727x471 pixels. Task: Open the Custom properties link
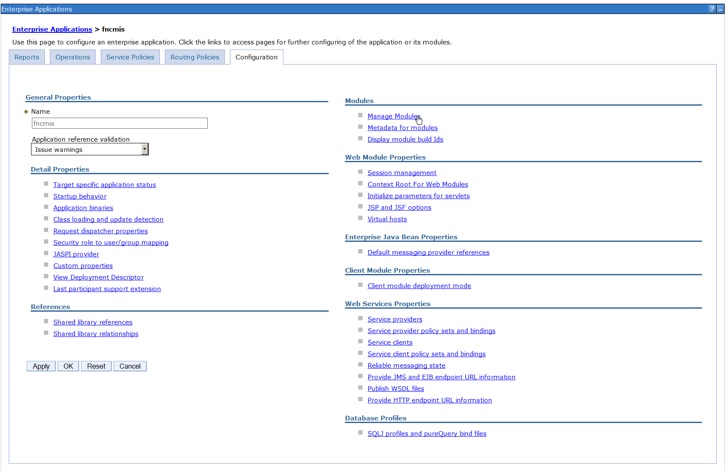(83, 266)
